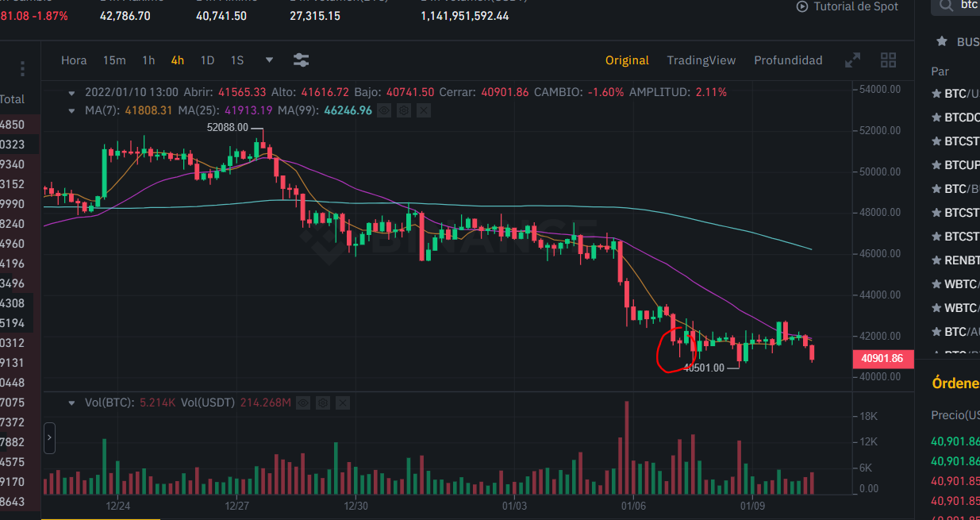
Task: Select the 15m interval
Action: coord(114,60)
